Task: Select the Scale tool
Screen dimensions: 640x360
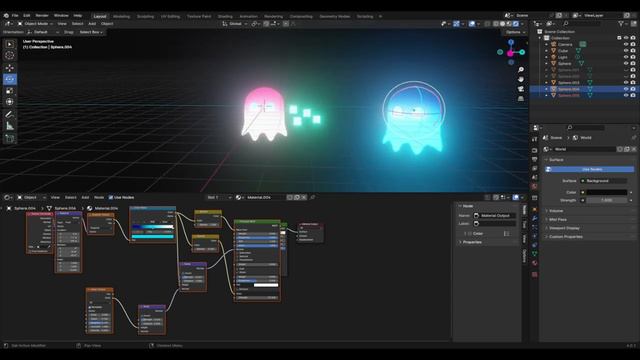Action: click(10, 91)
